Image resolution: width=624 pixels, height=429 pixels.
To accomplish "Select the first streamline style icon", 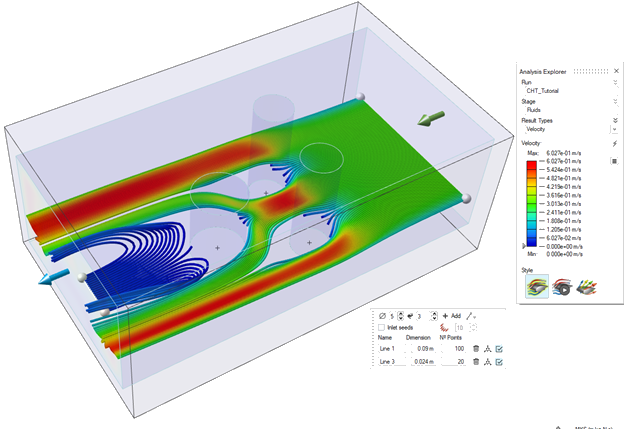I will tap(536, 285).
